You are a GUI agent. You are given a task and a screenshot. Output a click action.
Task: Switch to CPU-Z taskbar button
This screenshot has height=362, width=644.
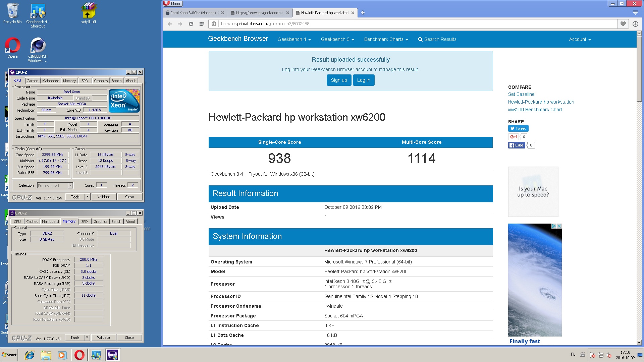click(112, 355)
